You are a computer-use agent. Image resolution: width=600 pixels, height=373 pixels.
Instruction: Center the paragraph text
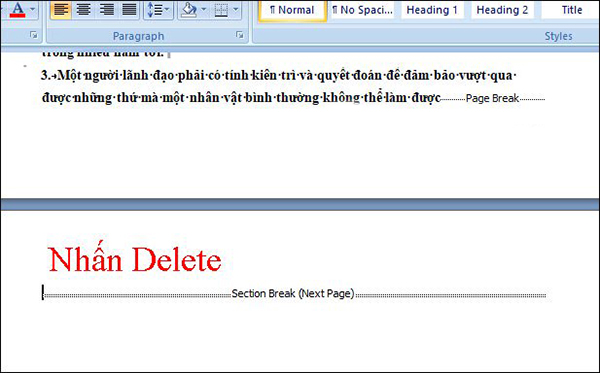coord(83,9)
